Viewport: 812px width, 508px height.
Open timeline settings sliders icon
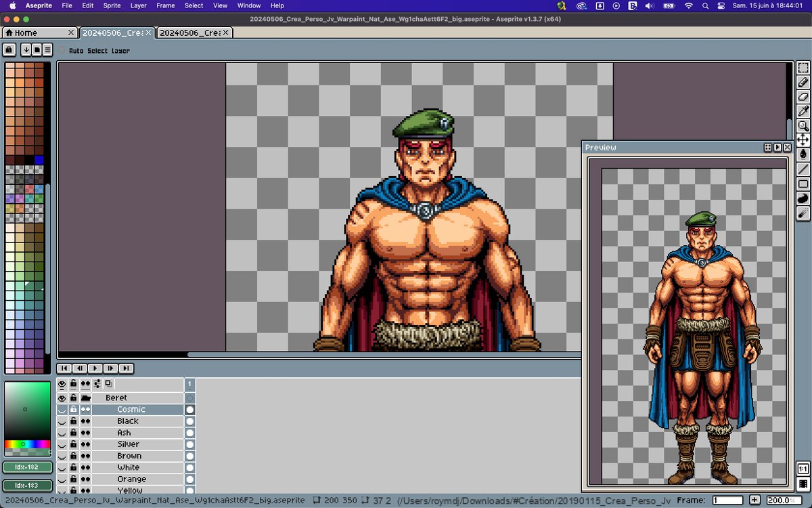click(x=97, y=383)
